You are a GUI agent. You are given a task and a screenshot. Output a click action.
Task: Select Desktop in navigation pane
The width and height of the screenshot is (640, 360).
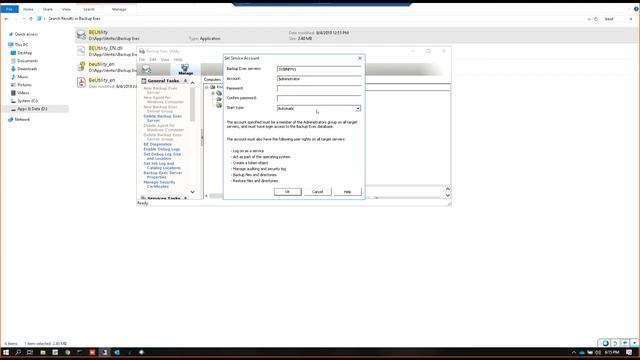(x=24, y=53)
